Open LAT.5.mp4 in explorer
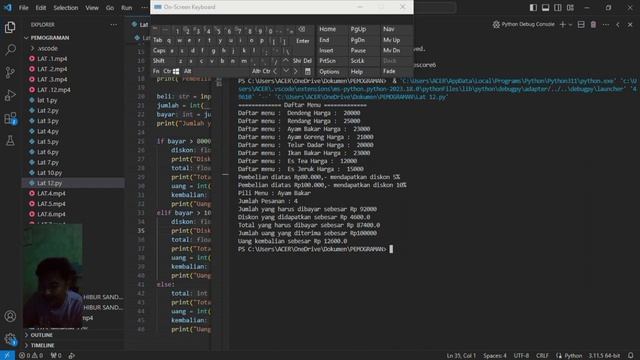This screenshot has height=360, width=640. tap(51, 204)
